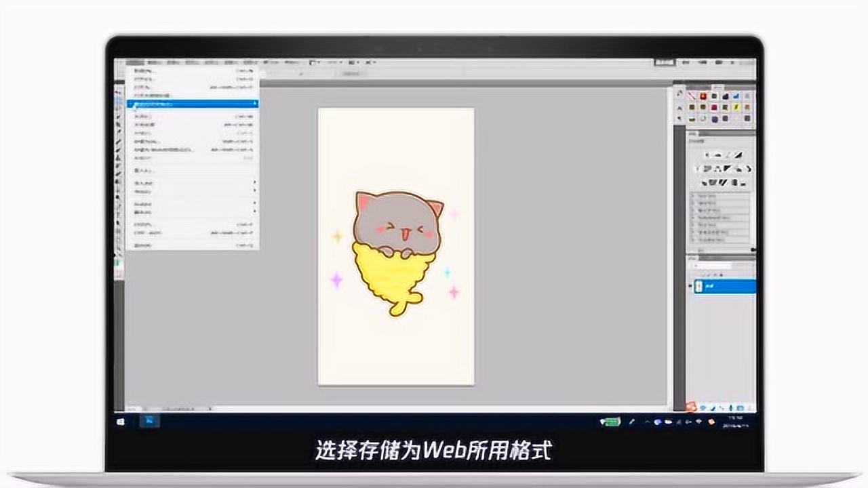Open the taskbar clock

point(736,422)
